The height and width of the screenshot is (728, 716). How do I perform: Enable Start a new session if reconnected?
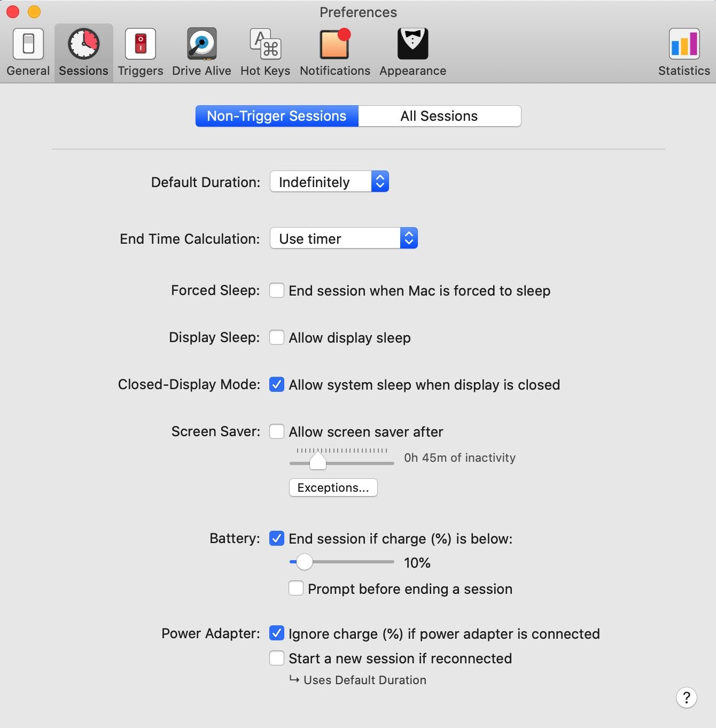[x=277, y=658]
